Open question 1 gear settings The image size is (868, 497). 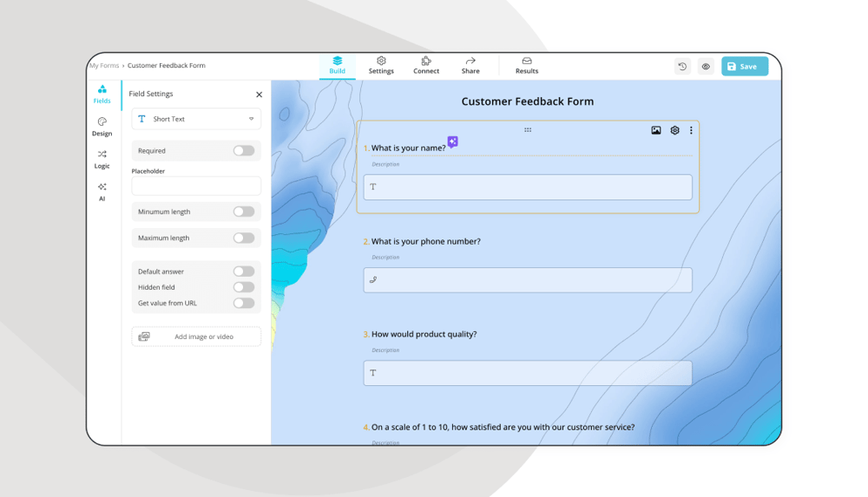pos(674,130)
